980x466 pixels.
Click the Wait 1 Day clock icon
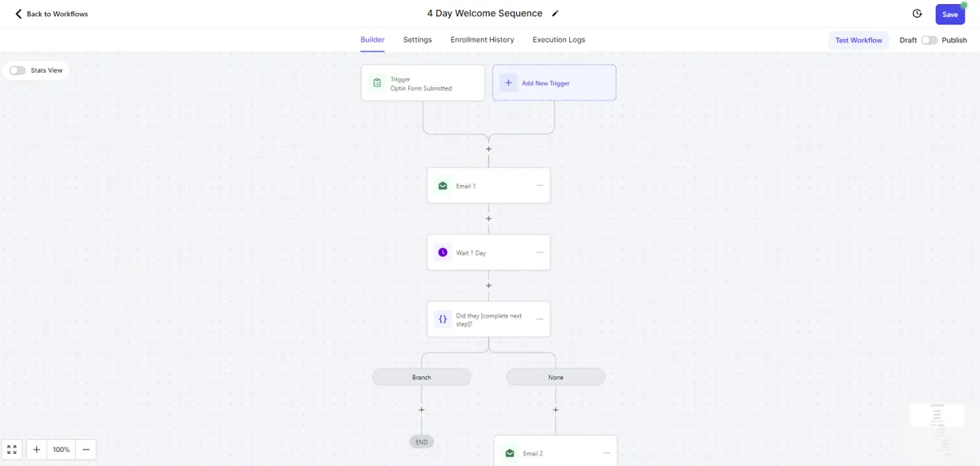[443, 253]
